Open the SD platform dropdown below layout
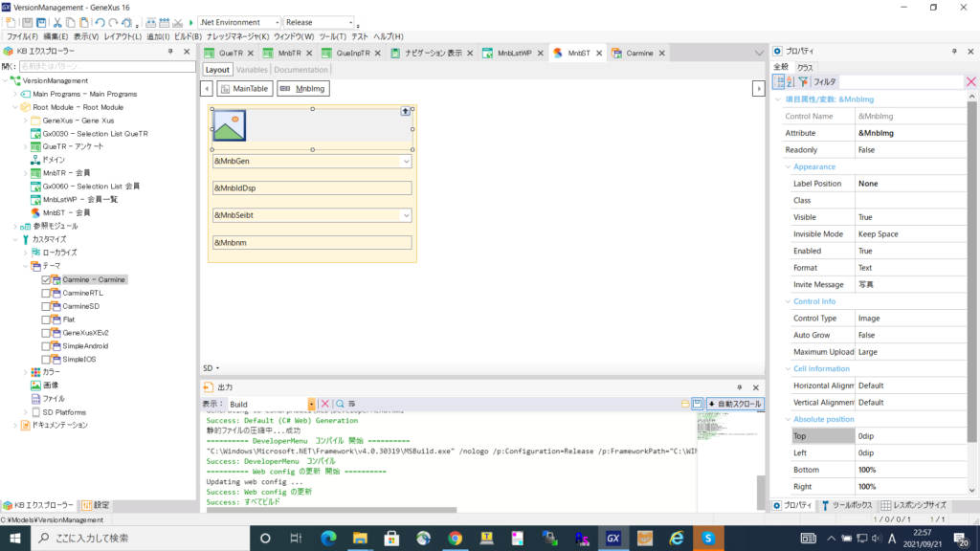This screenshot has height=551, width=980. (x=212, y=368)
